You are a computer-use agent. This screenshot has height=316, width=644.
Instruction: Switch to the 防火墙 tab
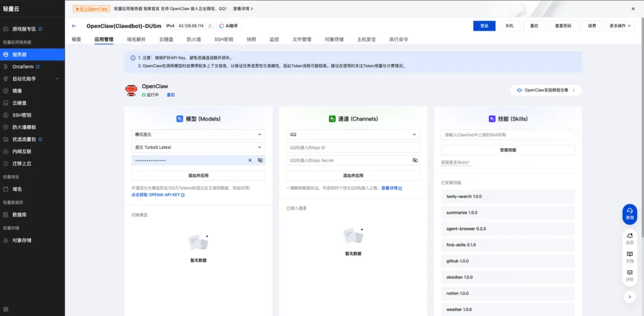(x=193, y=39)
